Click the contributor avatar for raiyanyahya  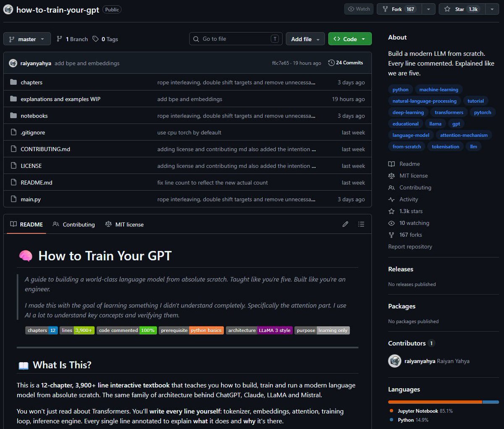(x=394, y=361)
